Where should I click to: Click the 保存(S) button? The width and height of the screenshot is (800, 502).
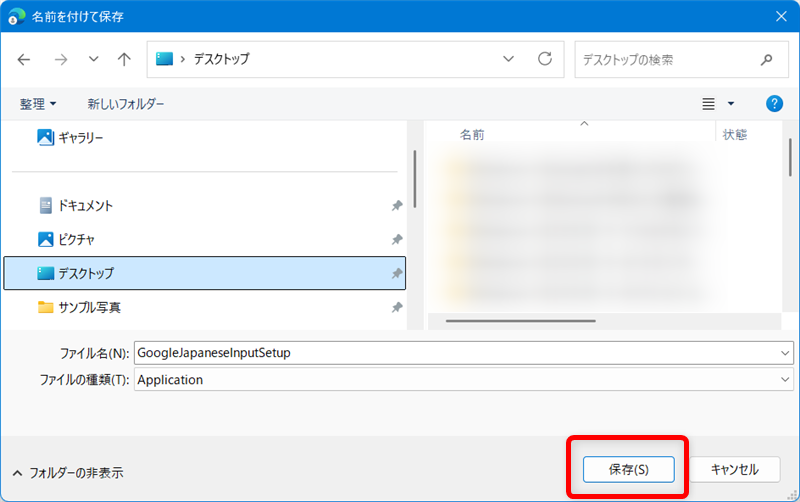point(629,469)
